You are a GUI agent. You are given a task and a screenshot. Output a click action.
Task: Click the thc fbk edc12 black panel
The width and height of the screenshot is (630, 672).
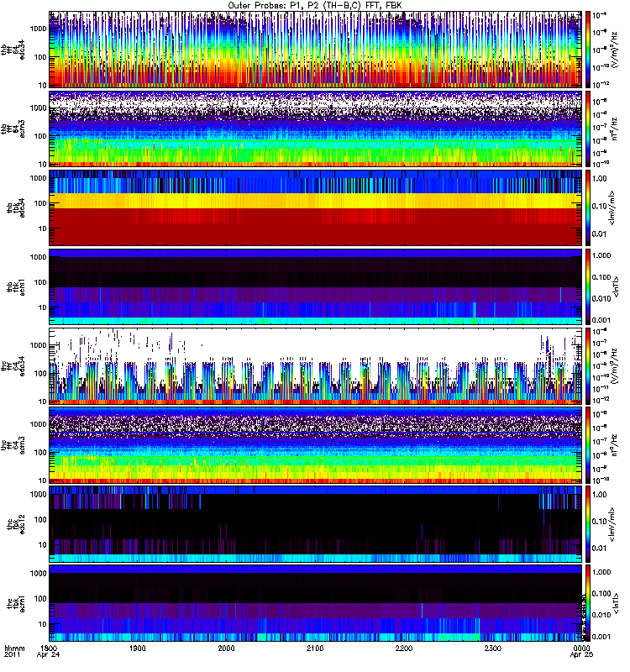(x=316, y=523)
